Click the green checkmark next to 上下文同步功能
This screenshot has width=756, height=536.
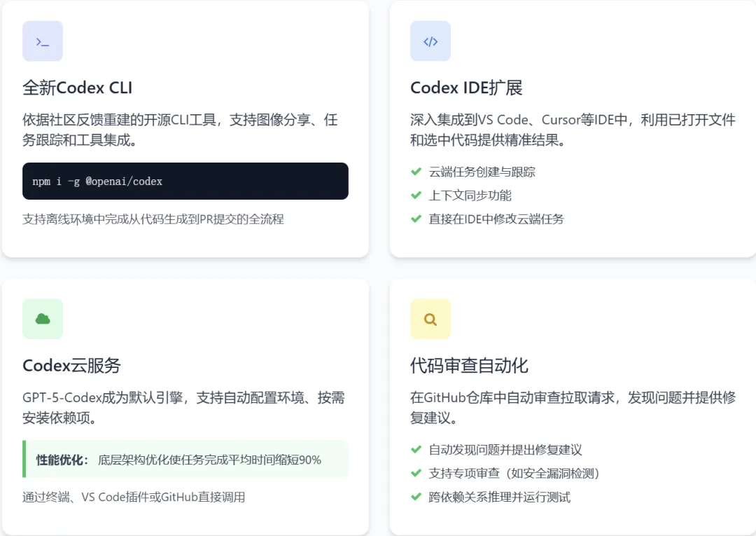(x=416, y=195)
